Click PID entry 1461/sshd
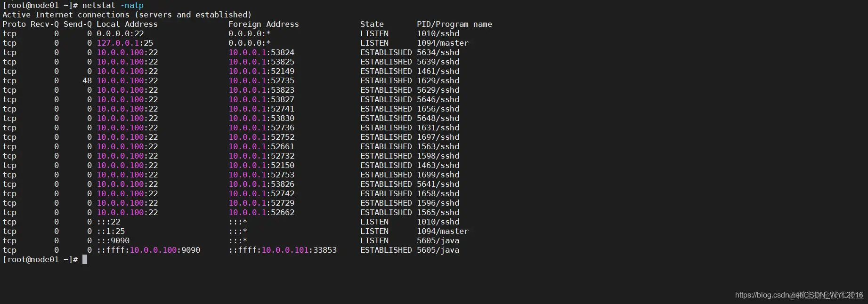The width and height of the screenshot is (868, 304). [438, 71]
